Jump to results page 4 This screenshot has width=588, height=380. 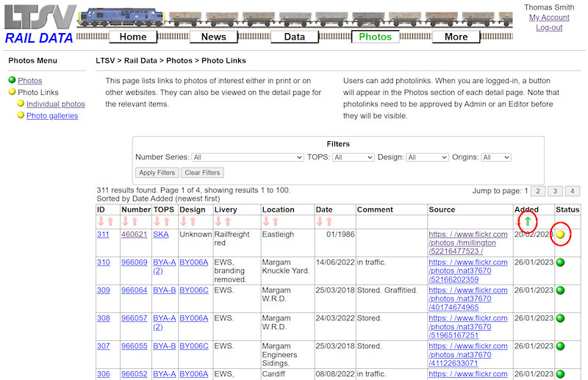[573, 191]
